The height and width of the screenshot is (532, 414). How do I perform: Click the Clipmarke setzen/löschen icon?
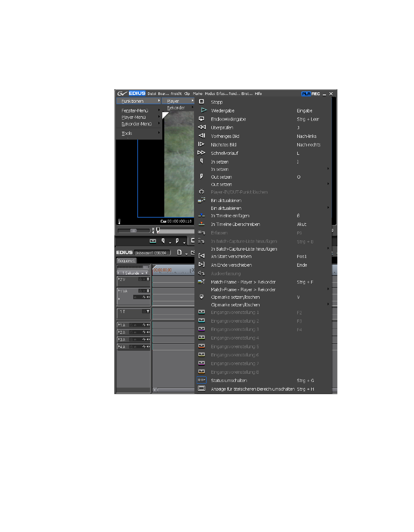pyautogui.click(x=201, y=297)
